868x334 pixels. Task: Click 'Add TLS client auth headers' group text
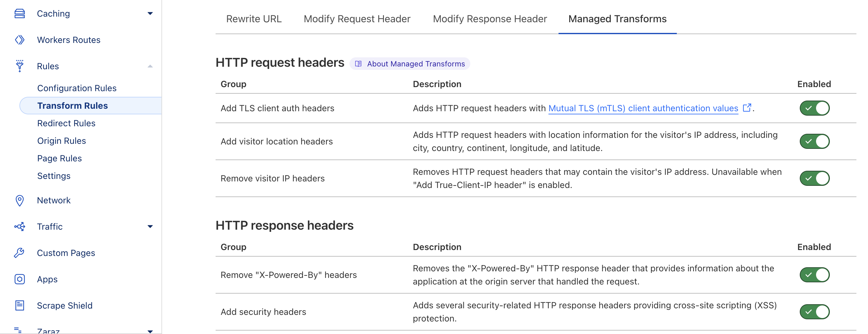click(277, 108)
